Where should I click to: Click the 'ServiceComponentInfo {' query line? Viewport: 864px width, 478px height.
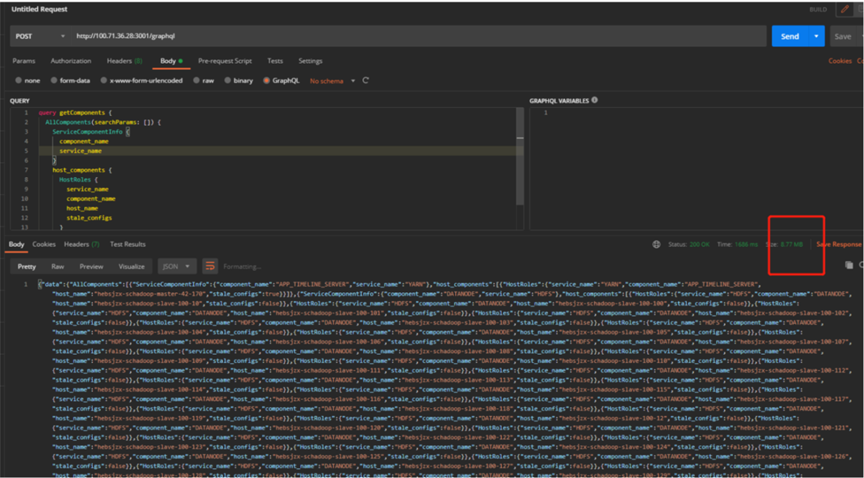pyautogui.click(x=90, y=132)
